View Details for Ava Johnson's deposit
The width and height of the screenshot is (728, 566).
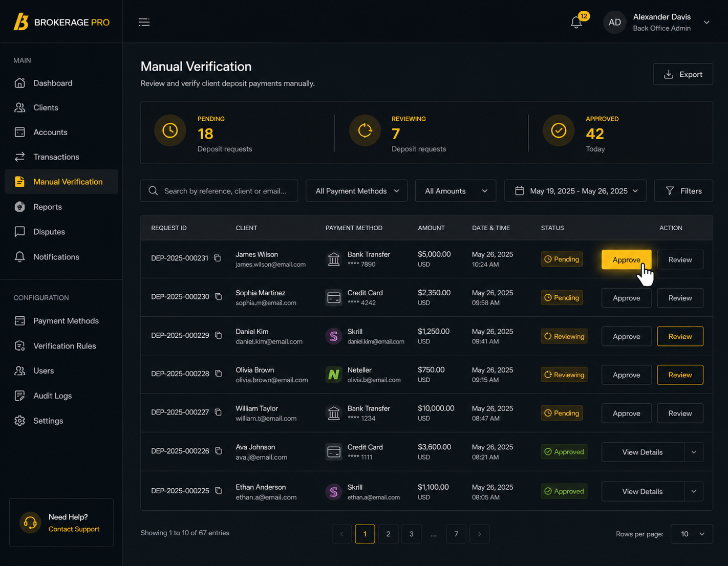coord(643,452)
